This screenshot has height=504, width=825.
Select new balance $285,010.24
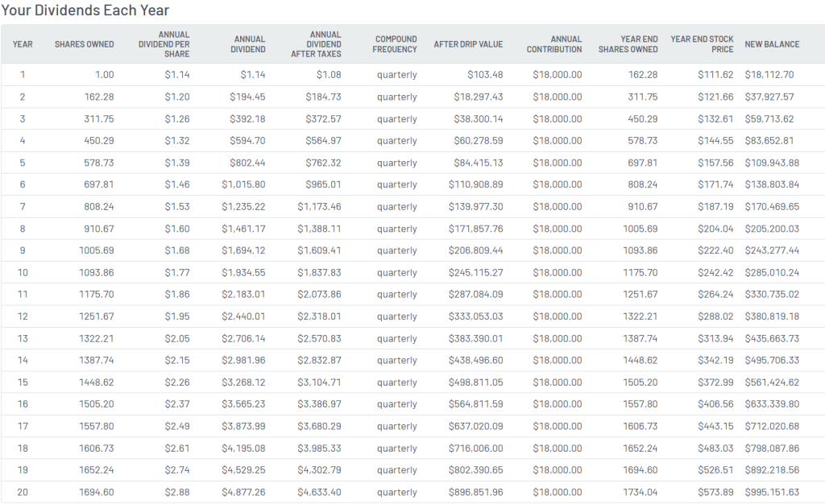(x=772, y=273)
